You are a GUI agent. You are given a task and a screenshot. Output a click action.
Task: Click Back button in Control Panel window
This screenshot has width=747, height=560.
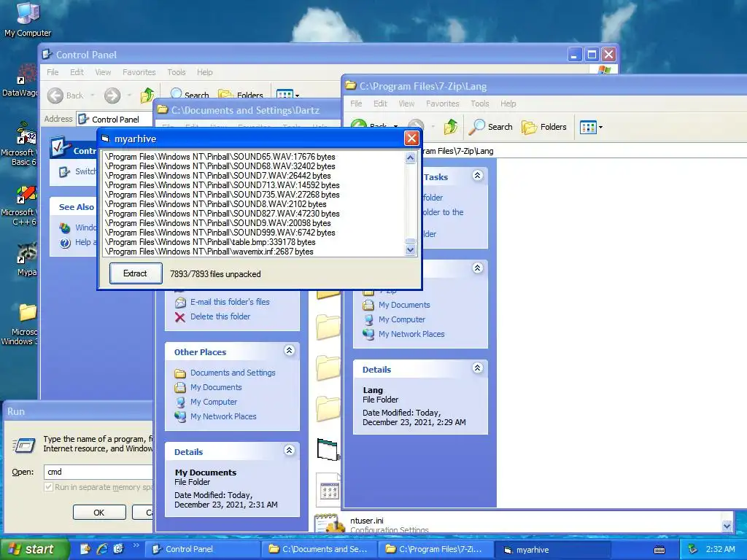coord(66,96)
